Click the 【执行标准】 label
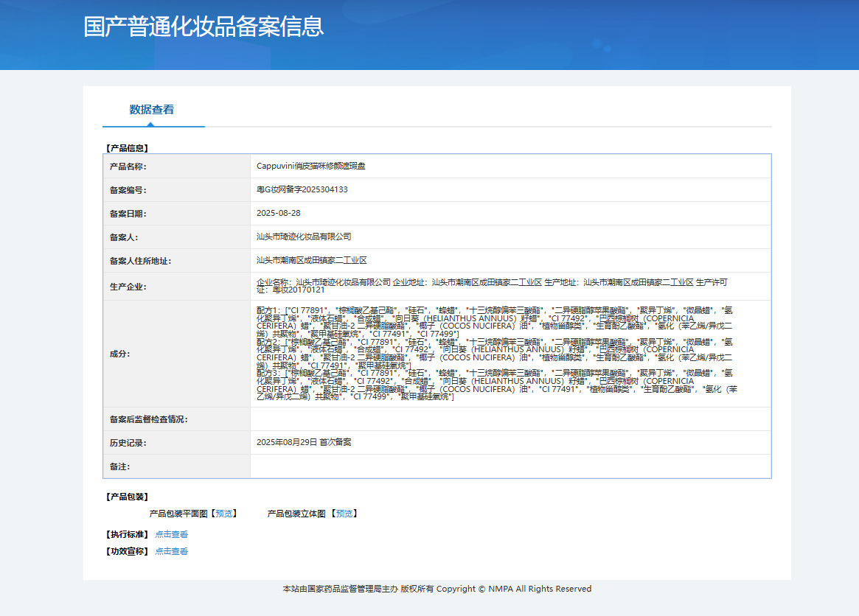 click(127, 534)
